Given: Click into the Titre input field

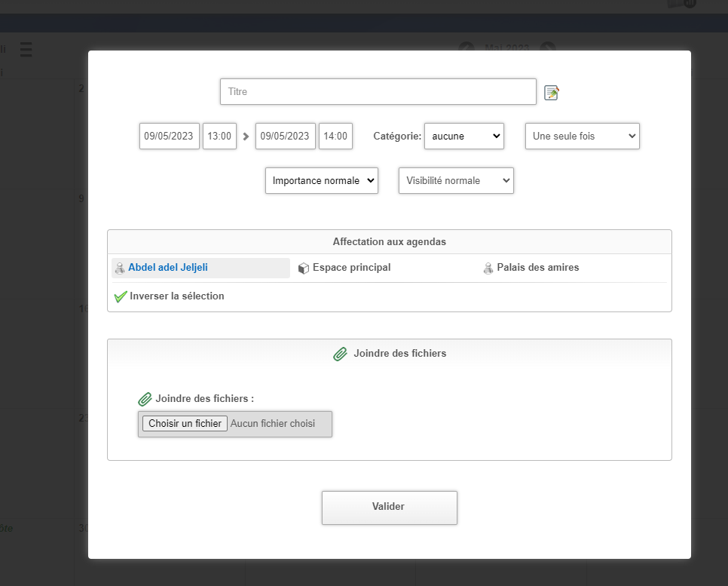Looking at the screenshot, I should (378, 92).
